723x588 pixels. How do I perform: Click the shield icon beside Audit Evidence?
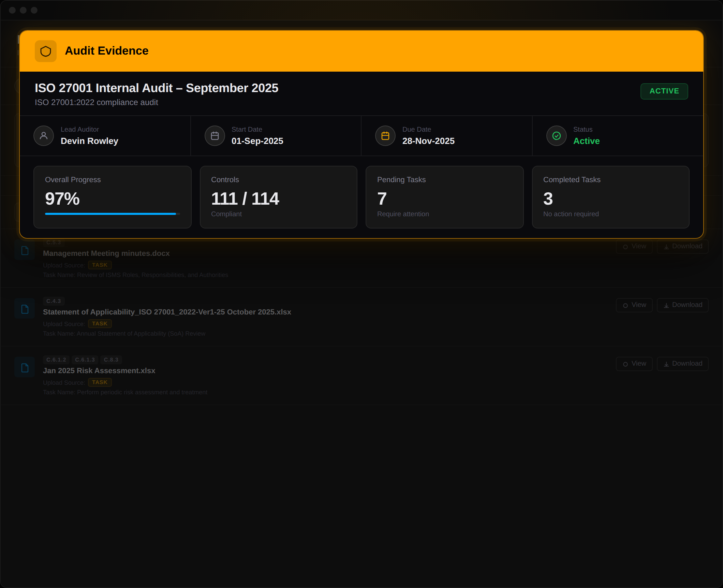(45, 51)
